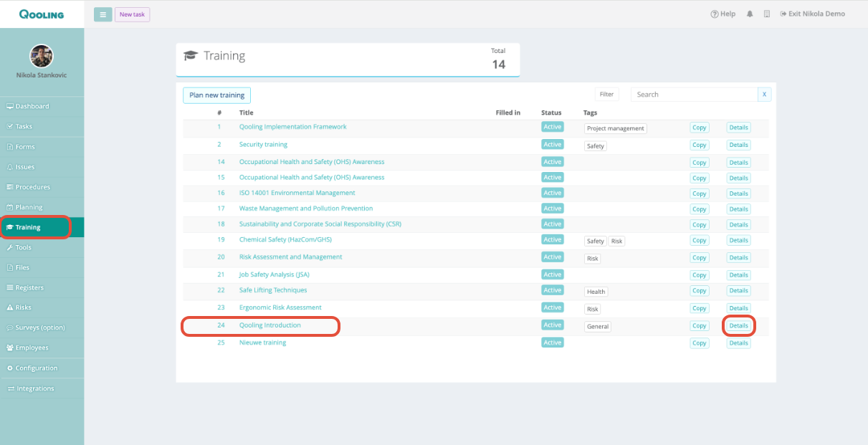Toggle the hamburger sidebar menu button
This screenshot has height=445, width=868.
(103, 14)
